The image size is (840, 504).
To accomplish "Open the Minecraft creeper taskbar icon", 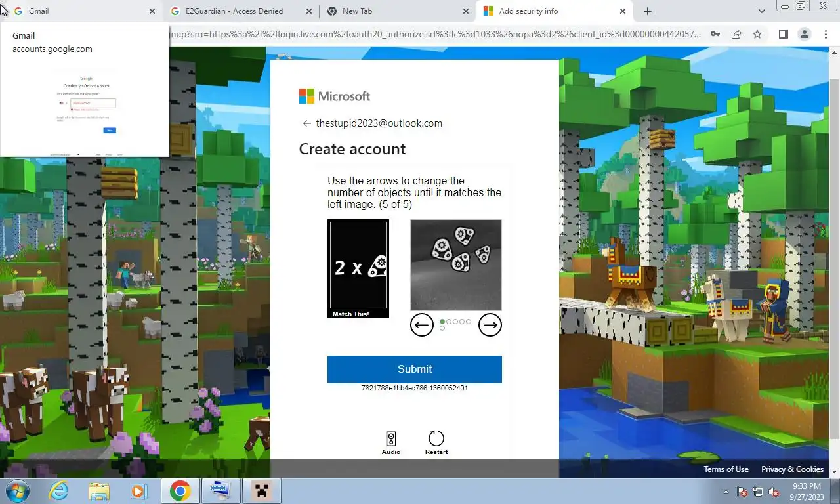I will click(x=262, y=491).
